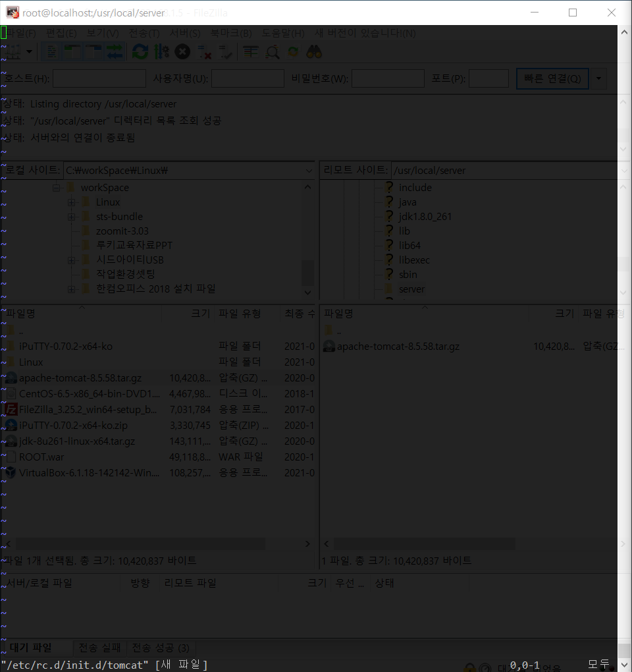
Task: Click the 비밀번호 input field
Action: click(x=388, y=78)
